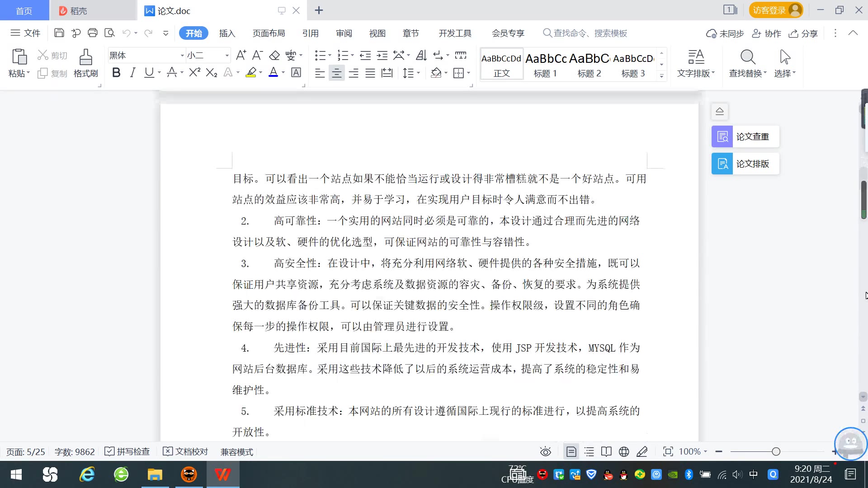
Task: Increase paragraph indent
Action: coord(382,56)
